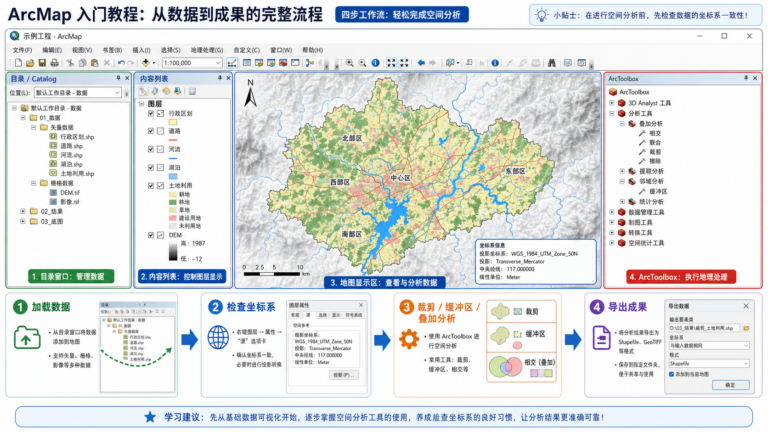Toggle visibility of 河流 layer

click(x=151, y=149)
